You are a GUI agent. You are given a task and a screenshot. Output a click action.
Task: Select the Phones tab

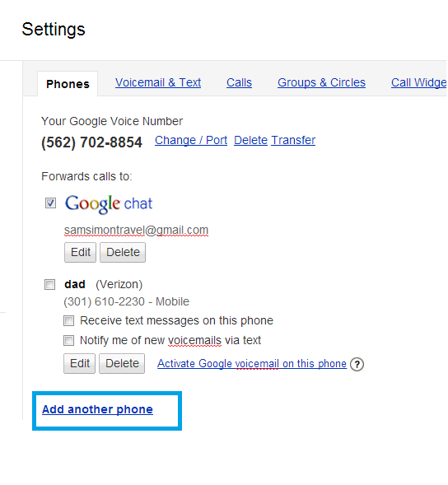(68, 84)
